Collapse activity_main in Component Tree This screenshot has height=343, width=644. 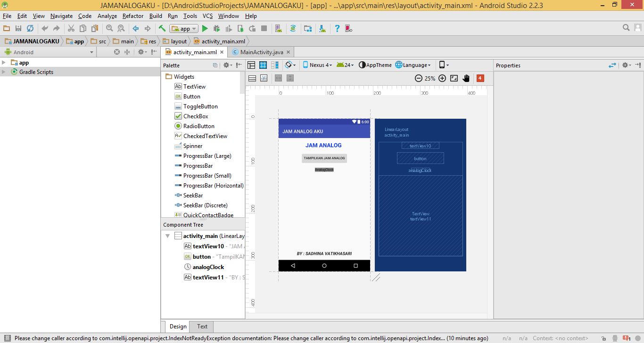pos(167,236)
